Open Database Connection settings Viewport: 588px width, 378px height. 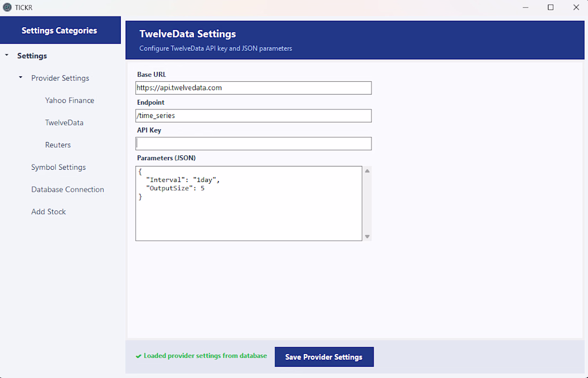point(67,189)
